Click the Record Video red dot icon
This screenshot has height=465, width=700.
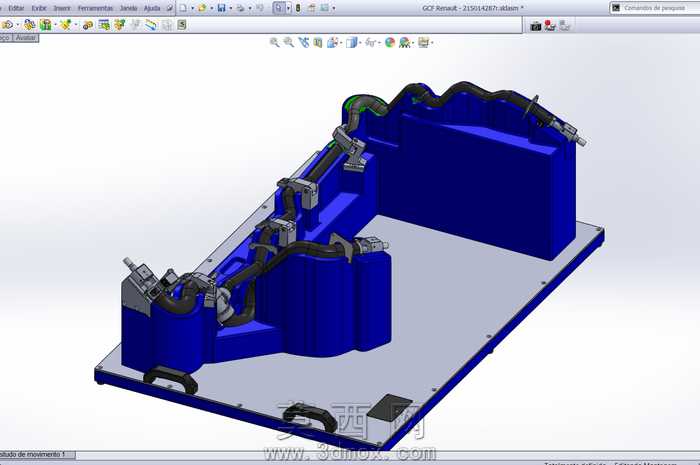coord(550,26)
